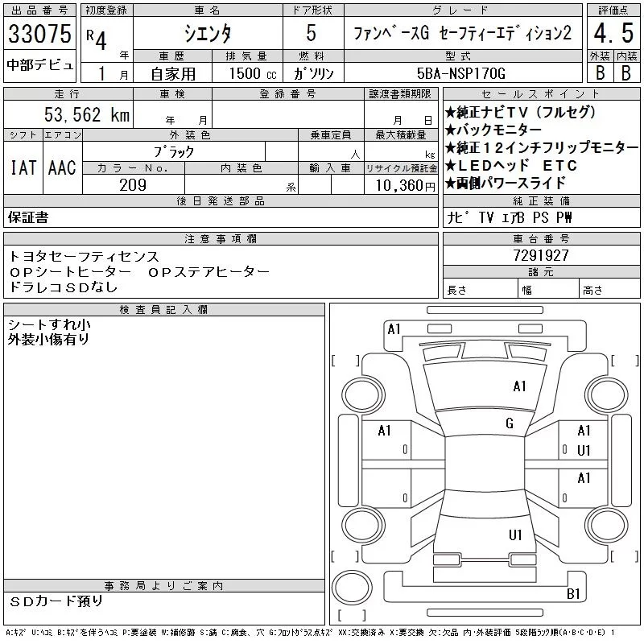Image resolution: width=644 pixels, height=644 pixels.
Task: Select the fuel type ガソリン
Action: (313, 73)
